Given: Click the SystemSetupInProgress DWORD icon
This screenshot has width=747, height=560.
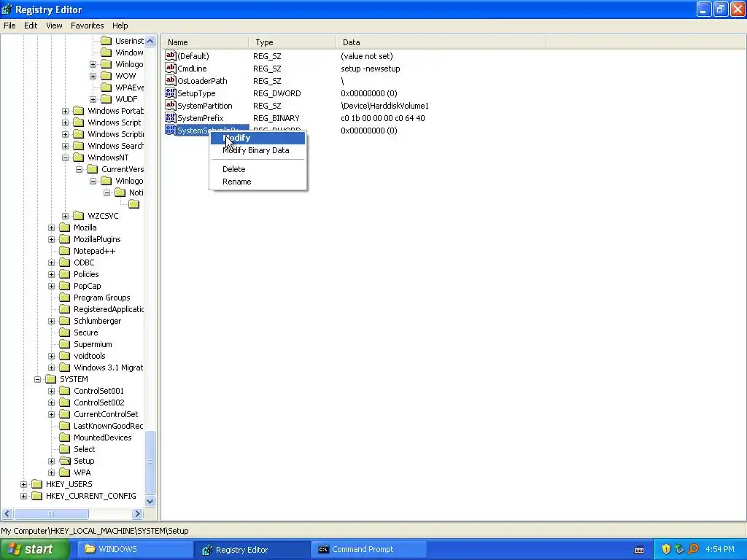Looking at the screenshot, I should tap(171, 130).
